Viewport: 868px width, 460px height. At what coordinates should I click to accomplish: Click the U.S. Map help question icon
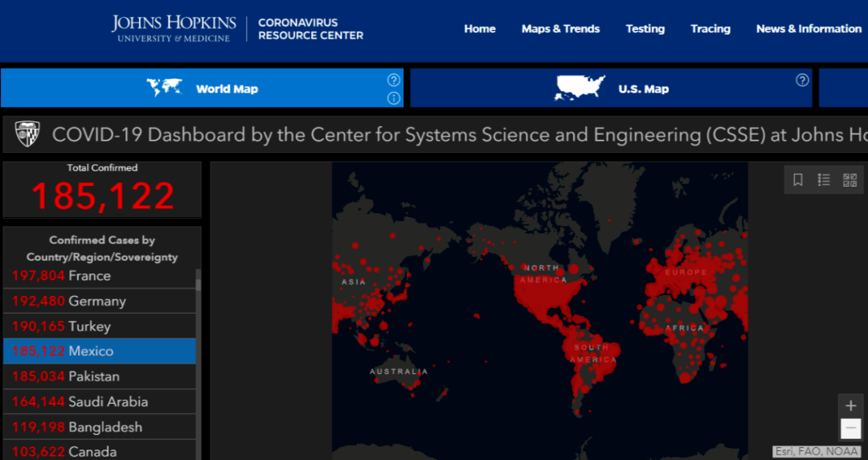[x=802, y=80]
